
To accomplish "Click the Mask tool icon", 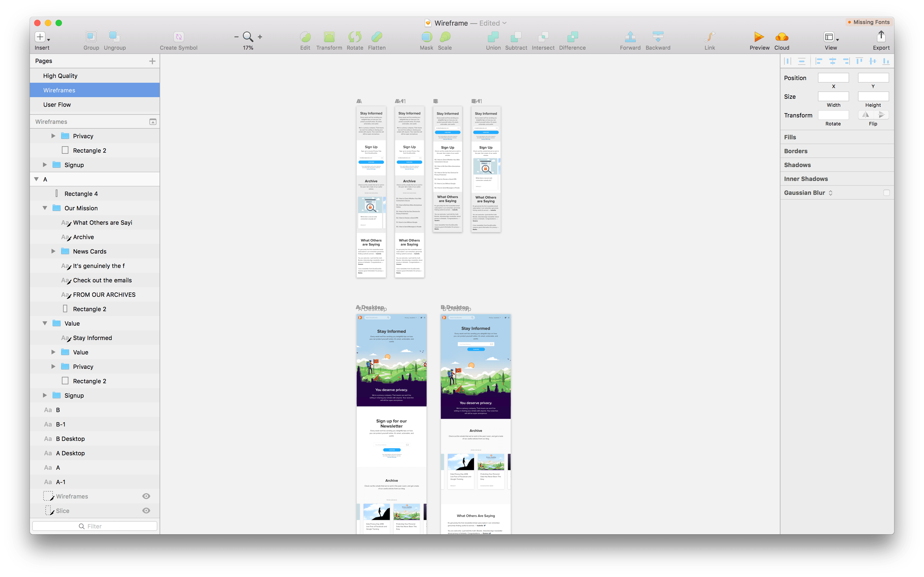I will 426,37.
